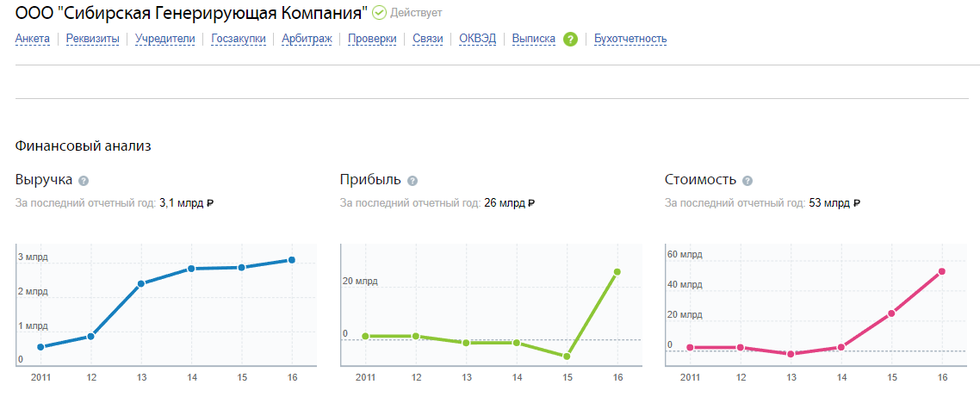Click the 26 млрд profit value
Screen dimensions: 980x403
[x=509, y=203]
